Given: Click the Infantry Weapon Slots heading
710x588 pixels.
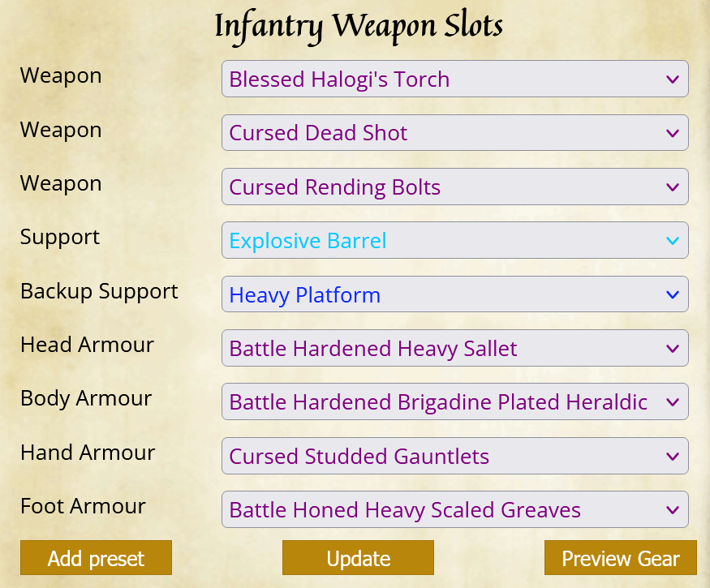Looking at the screenshot, I should pyautogui.click(x=359, y=26).
